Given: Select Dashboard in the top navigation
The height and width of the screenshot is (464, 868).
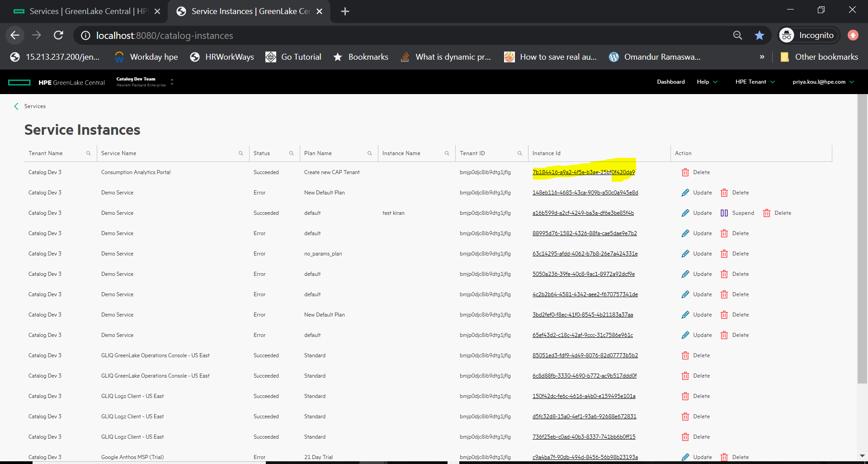Looking at the screenshot, I should [670, 82].
